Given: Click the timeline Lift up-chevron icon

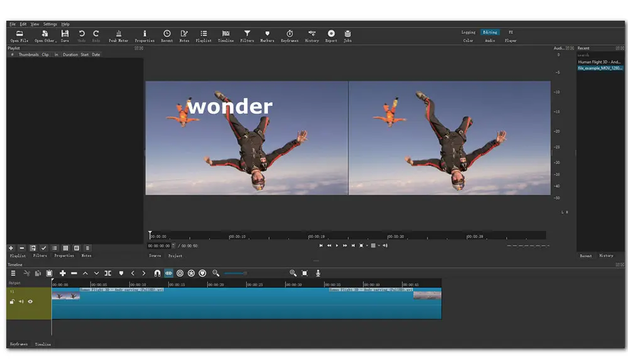Looking at the screenshot, I should tap(85, 273).
